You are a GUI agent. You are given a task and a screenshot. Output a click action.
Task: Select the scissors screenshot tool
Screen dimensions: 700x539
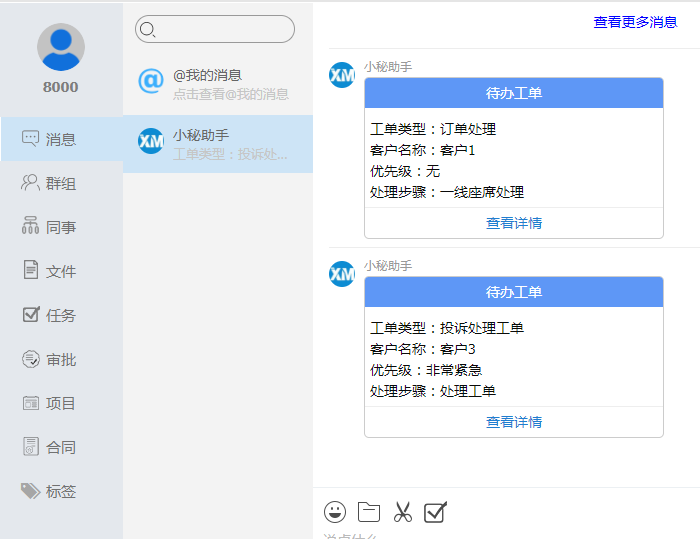point(402,512)
